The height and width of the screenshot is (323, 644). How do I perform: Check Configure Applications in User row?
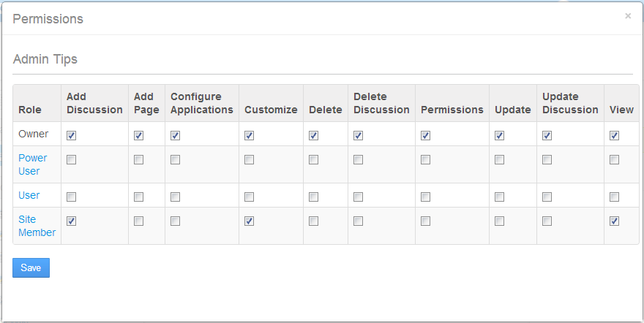pos(176,197)
